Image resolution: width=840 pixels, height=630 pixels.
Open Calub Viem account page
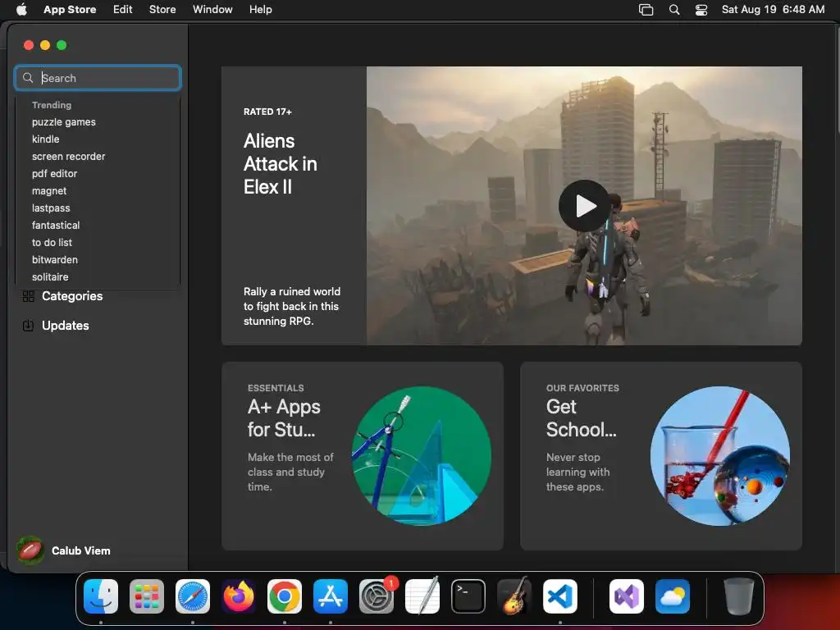[x=64, y=550]
